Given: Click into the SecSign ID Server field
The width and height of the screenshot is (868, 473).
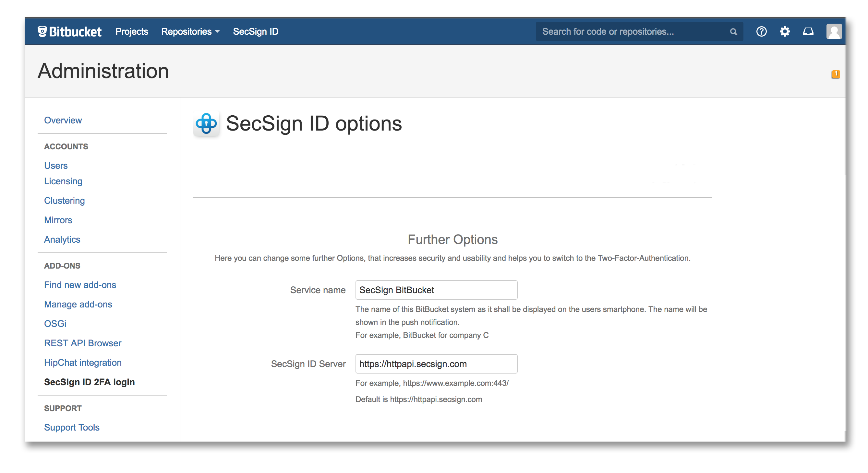Looking at the screenshot, I should point(436,363).
